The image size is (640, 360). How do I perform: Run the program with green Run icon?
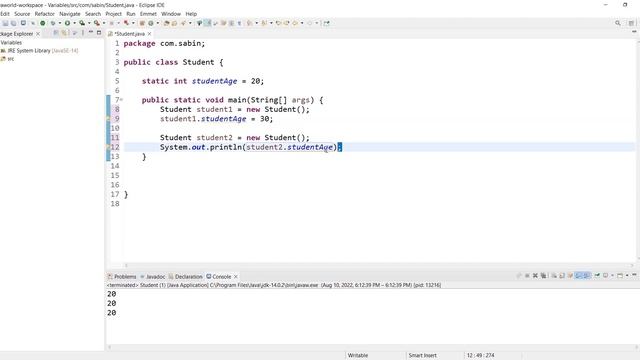click(67, 23)
